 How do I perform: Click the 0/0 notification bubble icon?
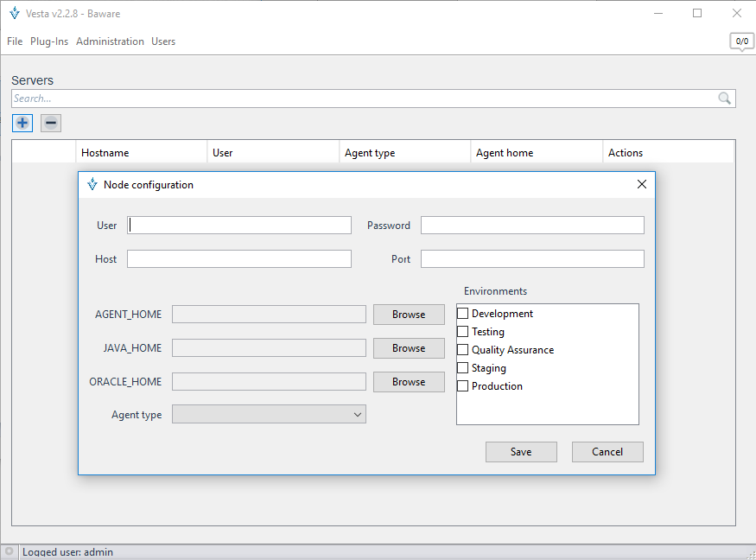(741, 41)
